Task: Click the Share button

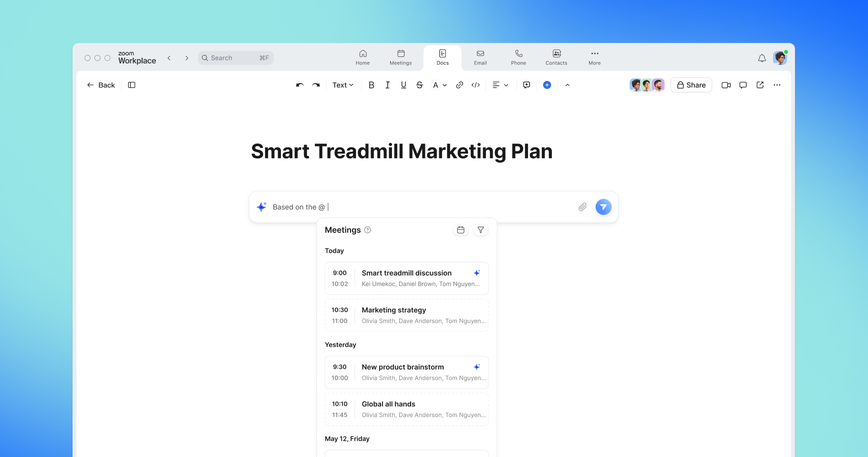Action: pyautogui.click(x=691, y=84)
